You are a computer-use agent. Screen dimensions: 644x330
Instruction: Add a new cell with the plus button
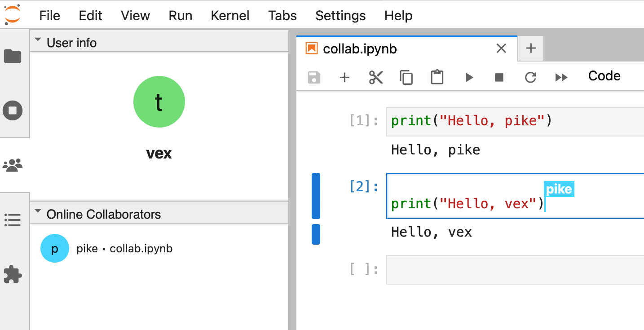pyautogui.click(x=344, y=77)
